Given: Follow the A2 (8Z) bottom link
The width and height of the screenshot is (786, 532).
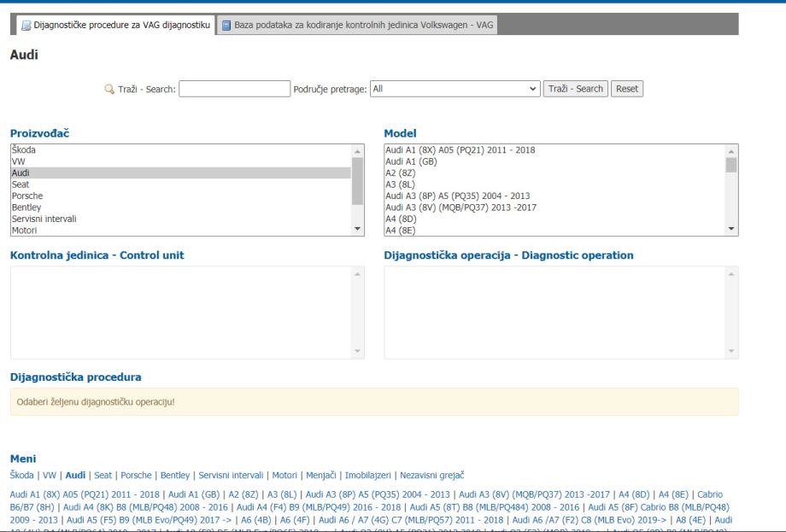Looking at the screenshot, I should (243, 494).
